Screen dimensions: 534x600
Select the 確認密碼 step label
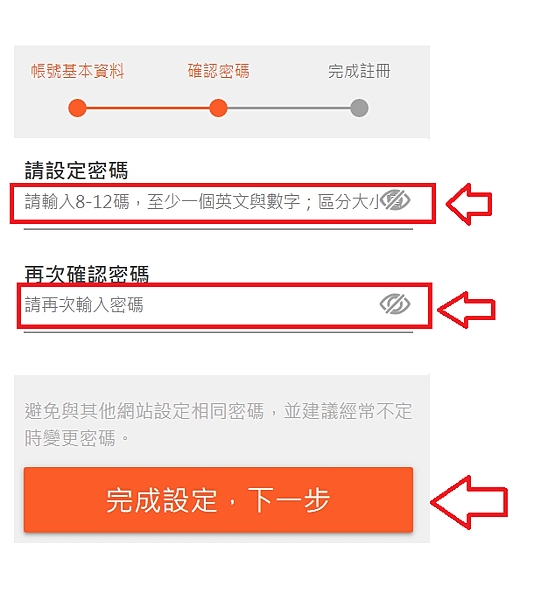point(218,71)
